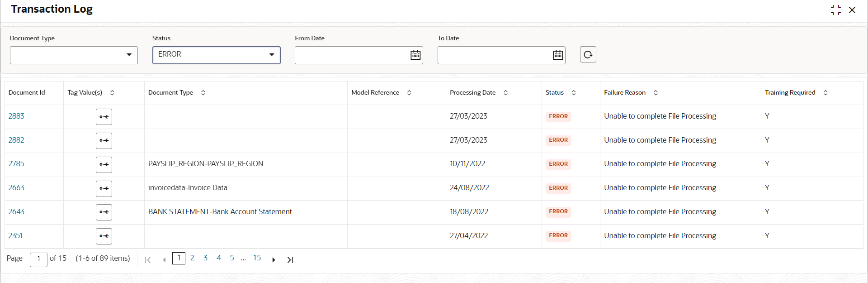Open document 2663 link
The width and height of the screenshot is (868, 283).
point(16,187)
